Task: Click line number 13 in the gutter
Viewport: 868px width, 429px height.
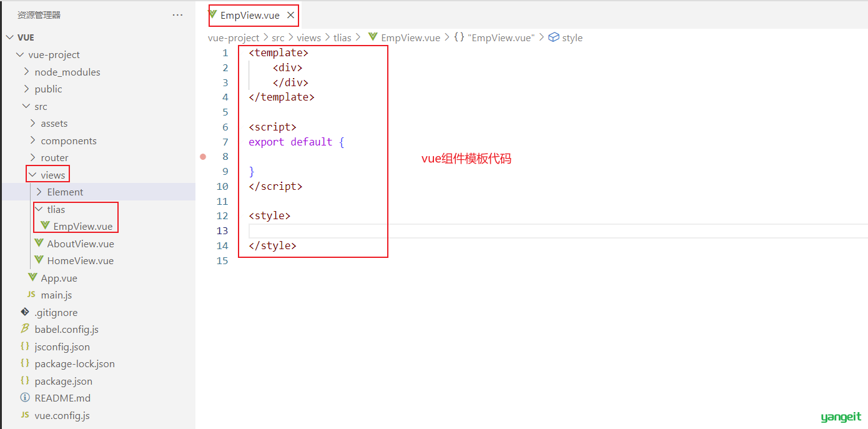Action: [x=222, y=230]
